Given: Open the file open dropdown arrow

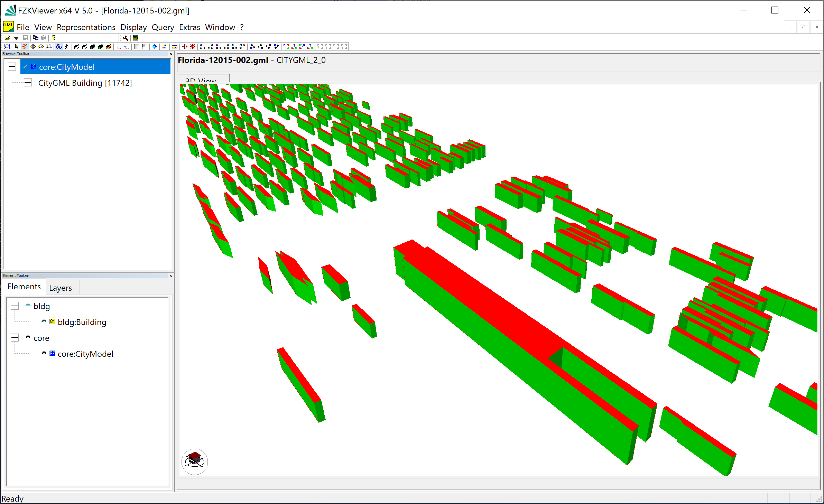Looking at the screenshot, I should (x=16, y=38).
